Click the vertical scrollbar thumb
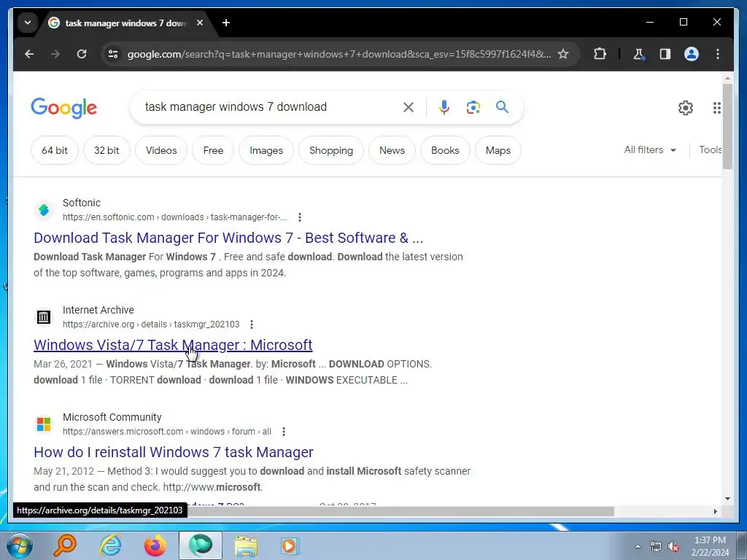 [x=727, y=126]
